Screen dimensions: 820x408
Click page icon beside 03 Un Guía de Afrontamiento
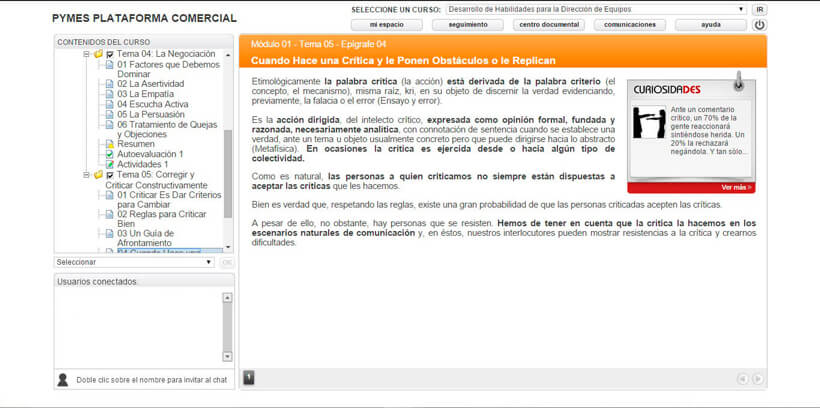click(x=109, y=233)
